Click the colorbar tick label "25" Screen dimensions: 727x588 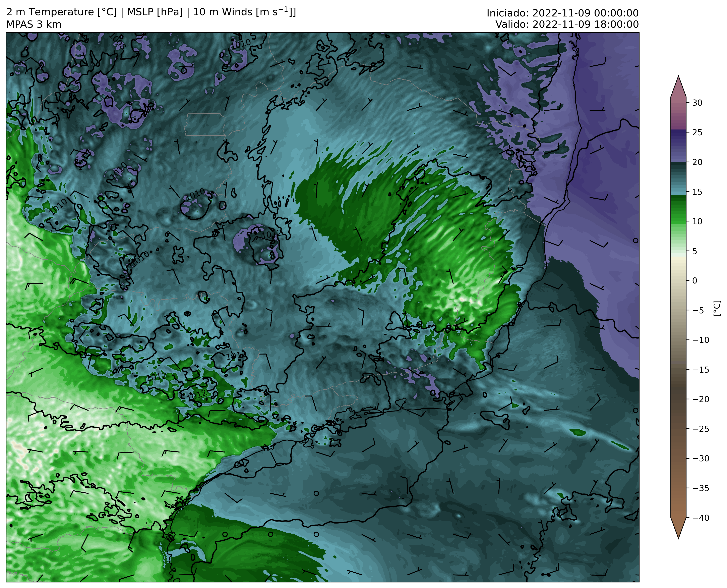pos(697,132)
